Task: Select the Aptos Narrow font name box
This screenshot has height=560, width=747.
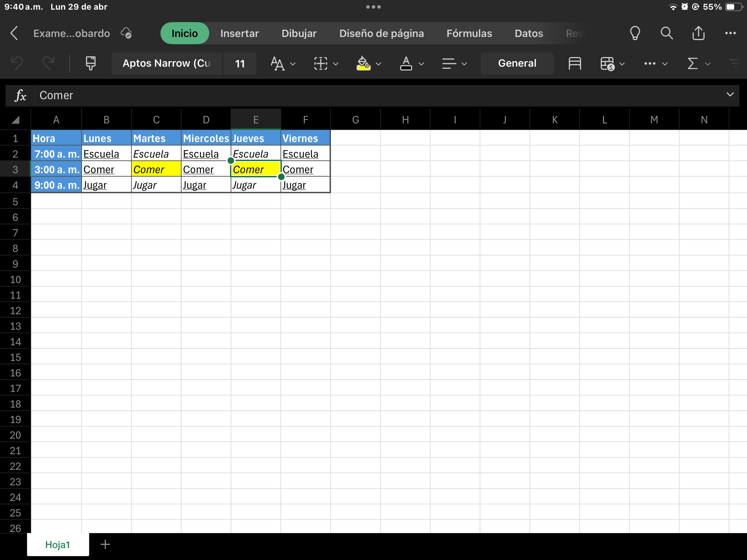Action: tap(166, 63)
